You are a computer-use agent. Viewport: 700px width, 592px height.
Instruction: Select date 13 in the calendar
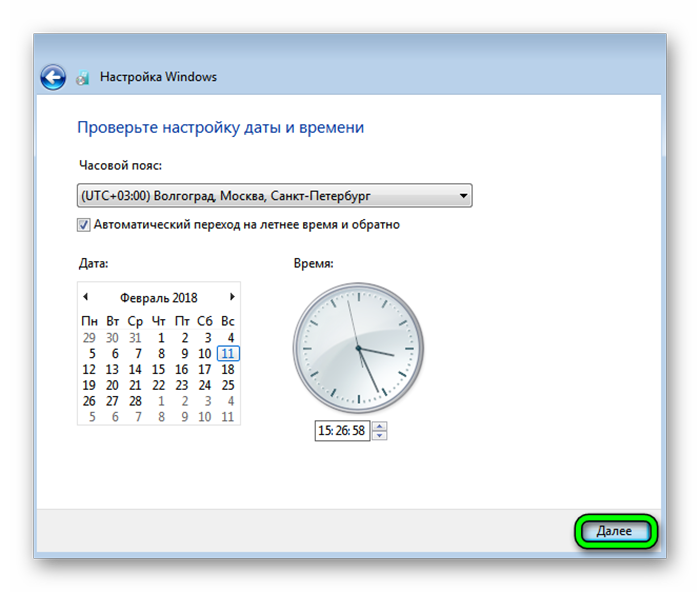[112, 370]
